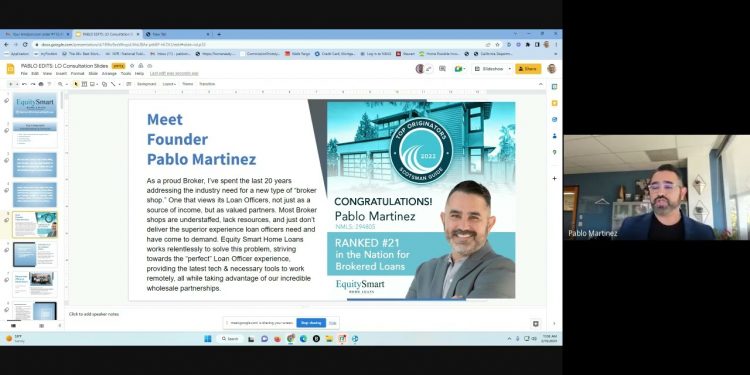Show hidden system tray icons
This screenshot has width=750, height=375.
(509, 339)
